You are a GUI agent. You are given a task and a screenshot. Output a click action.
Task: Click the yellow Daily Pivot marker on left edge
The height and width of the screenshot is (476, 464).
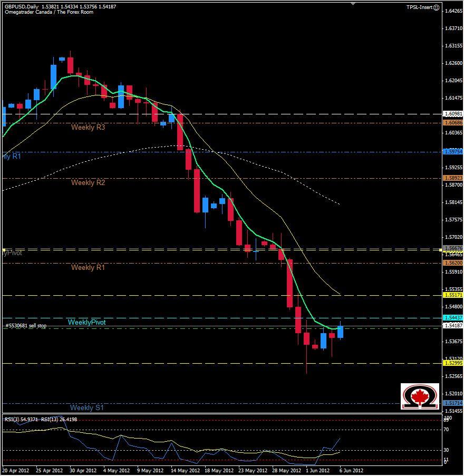point(3,249)
